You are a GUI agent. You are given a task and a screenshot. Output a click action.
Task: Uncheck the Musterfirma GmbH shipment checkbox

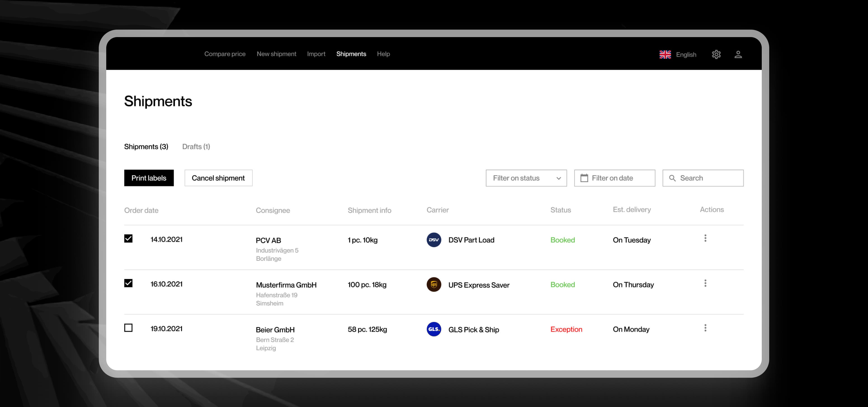click(x=128, y=283)
